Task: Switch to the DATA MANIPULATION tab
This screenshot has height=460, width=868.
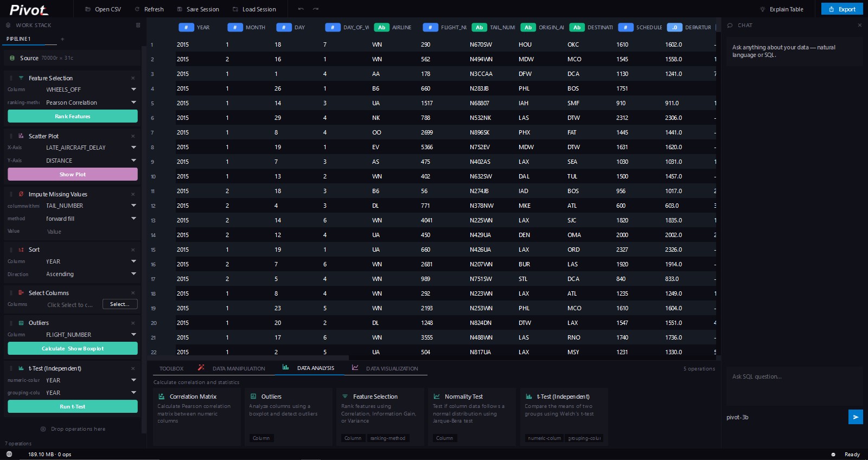Action: pyautogui.click(x=232, y=368)
